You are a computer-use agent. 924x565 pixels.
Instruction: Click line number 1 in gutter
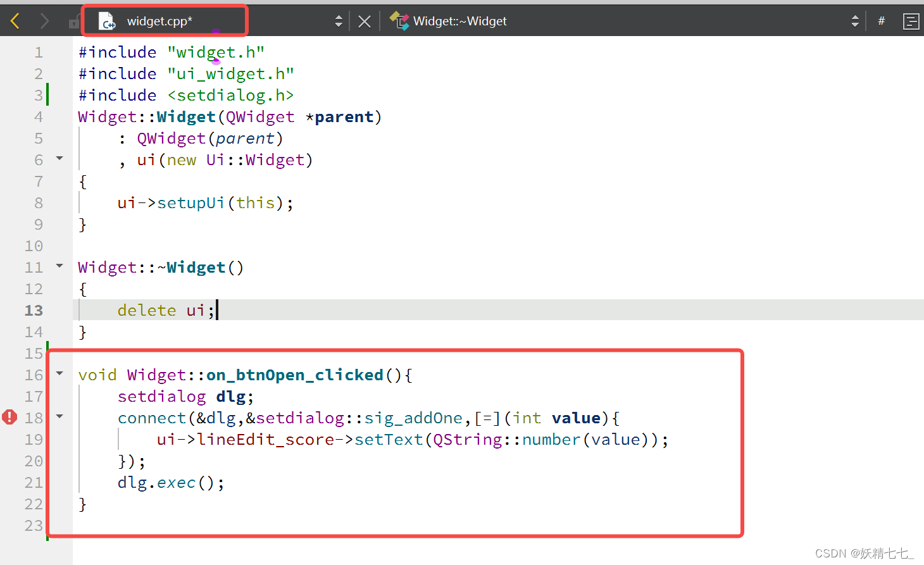(39, 53)
